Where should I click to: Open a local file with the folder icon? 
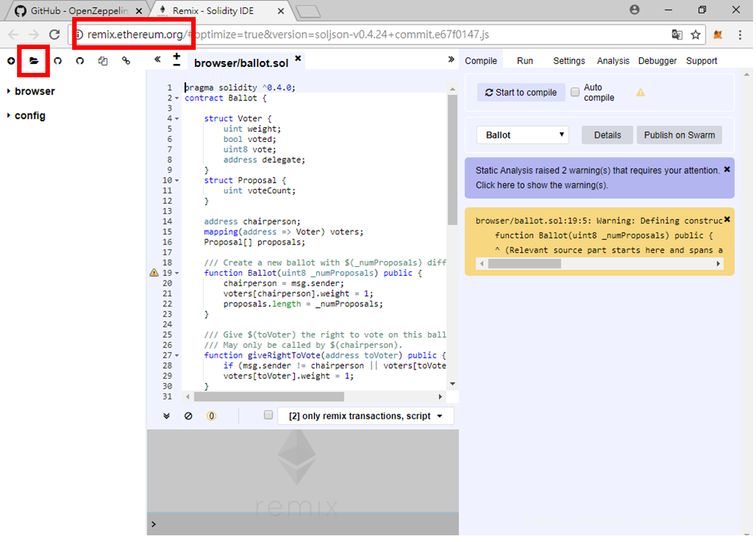[33, 61]
